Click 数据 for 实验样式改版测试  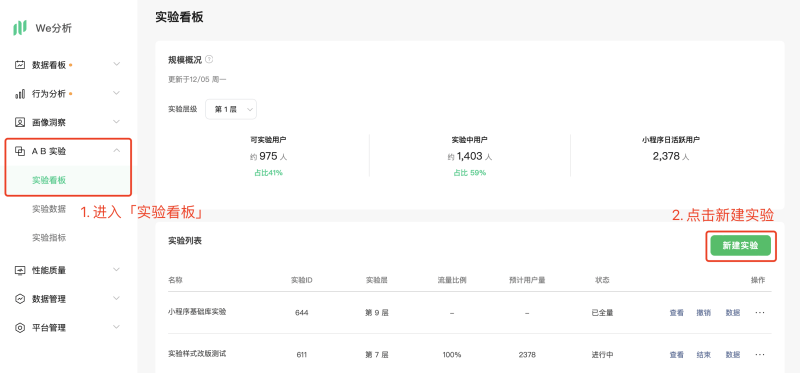pyautogui.click(x=733, y=355)
